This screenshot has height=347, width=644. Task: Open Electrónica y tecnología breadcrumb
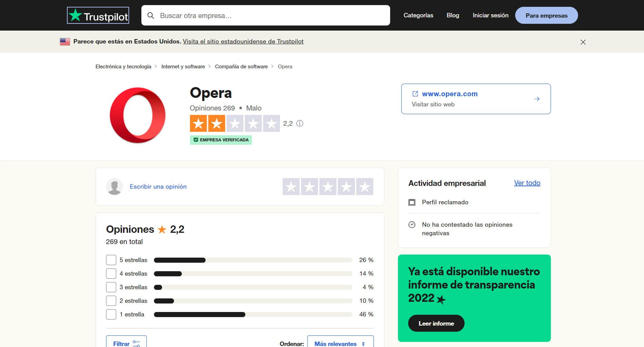point(123,67)
